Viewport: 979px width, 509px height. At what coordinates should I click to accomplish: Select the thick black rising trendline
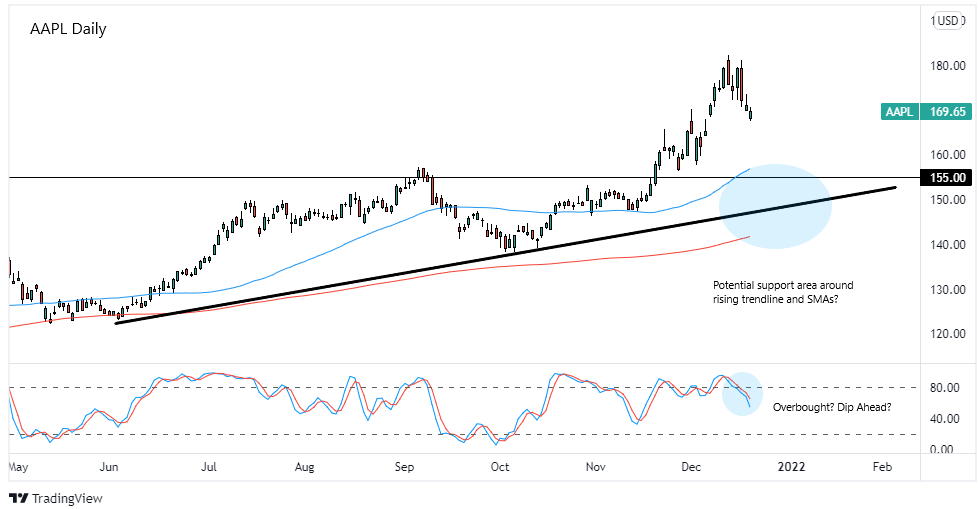506,255
